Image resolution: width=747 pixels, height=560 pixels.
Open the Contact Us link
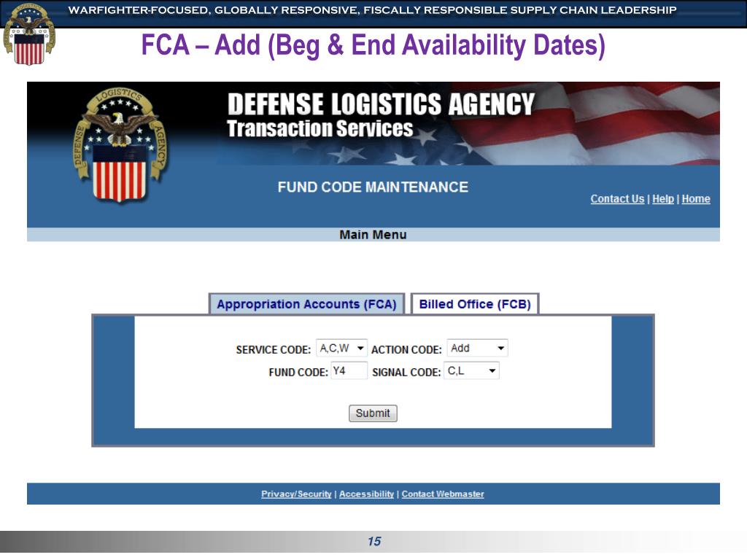point(617,199)
